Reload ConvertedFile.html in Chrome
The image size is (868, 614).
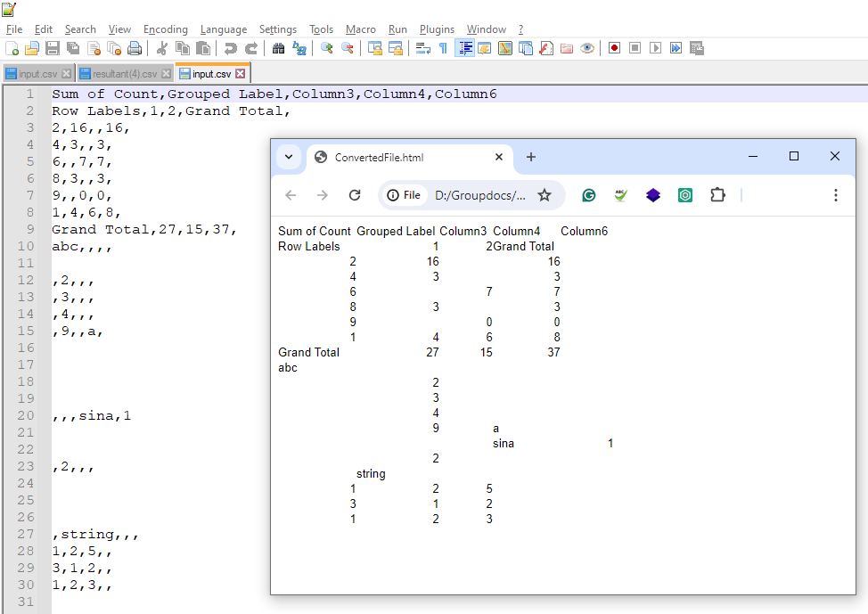click(354, 194)
